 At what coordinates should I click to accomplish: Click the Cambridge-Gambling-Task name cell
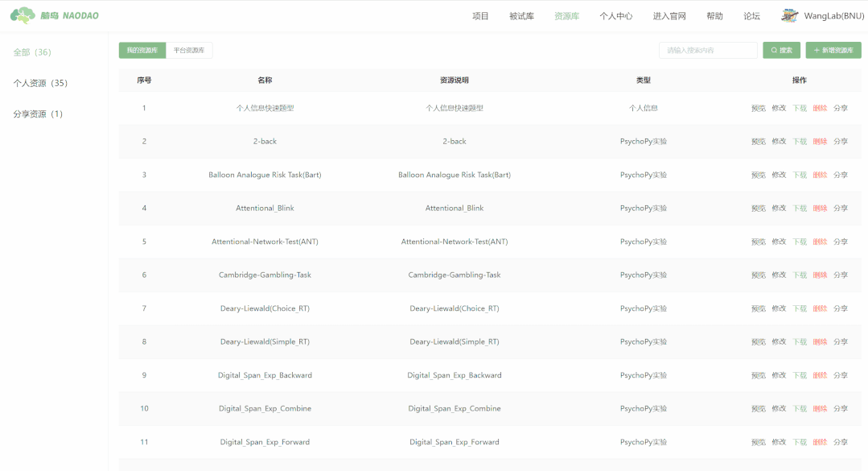pos(265,275)
